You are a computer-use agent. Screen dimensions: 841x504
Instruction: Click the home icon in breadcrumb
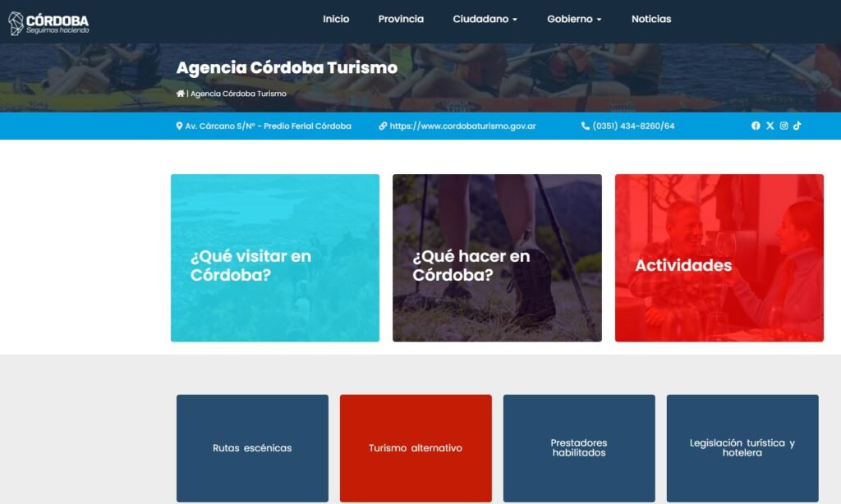[180, 94]
